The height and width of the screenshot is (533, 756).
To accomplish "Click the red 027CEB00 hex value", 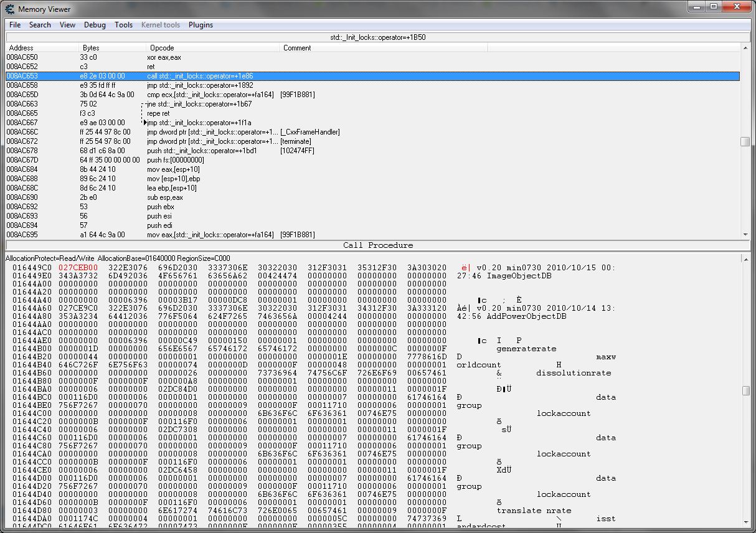I will click(x=78, y=268).
